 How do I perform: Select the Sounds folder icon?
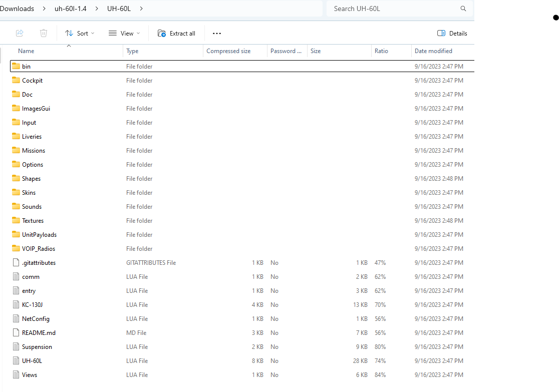[16, 206]
